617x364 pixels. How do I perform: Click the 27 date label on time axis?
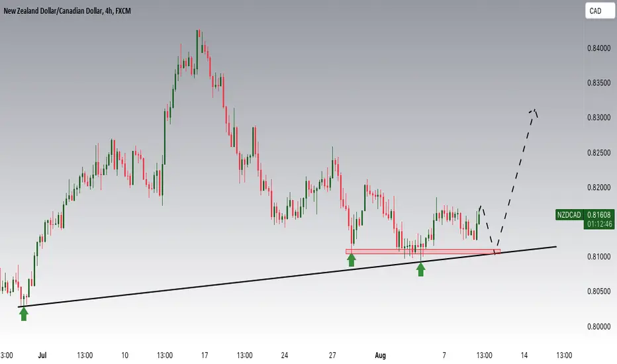(332, 355)
